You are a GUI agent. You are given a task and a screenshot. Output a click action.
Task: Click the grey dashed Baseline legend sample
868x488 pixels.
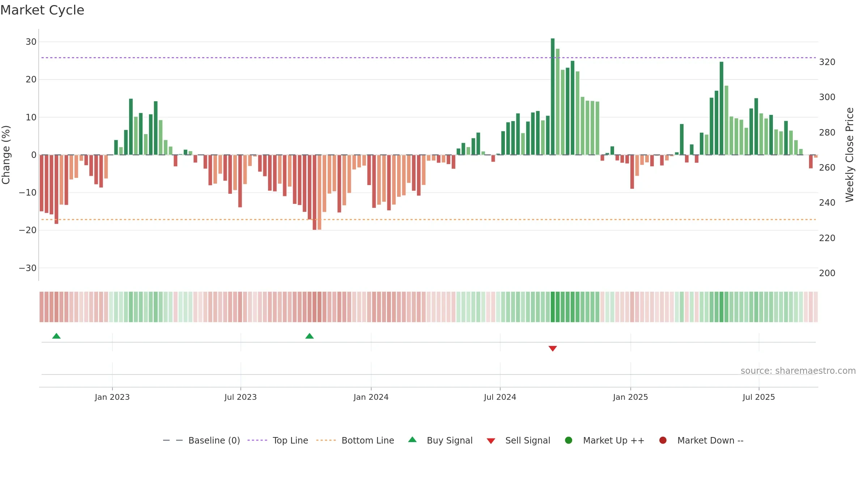coord(173,440)
